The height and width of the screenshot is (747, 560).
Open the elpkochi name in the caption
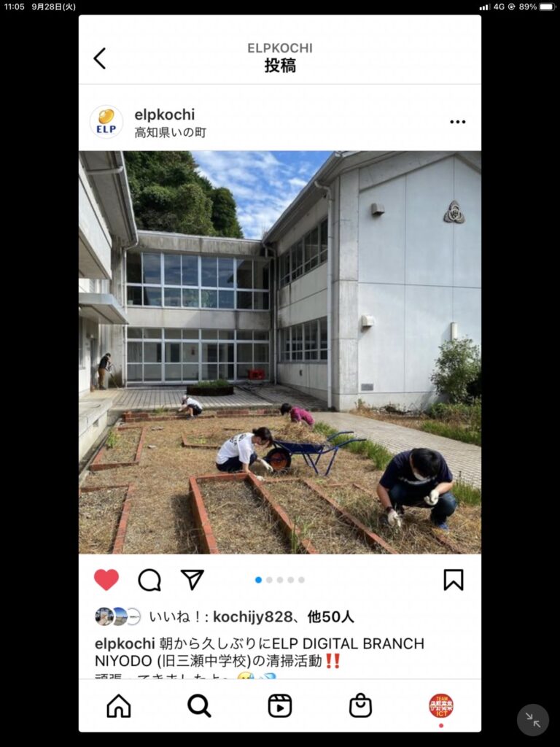point(125,643)
